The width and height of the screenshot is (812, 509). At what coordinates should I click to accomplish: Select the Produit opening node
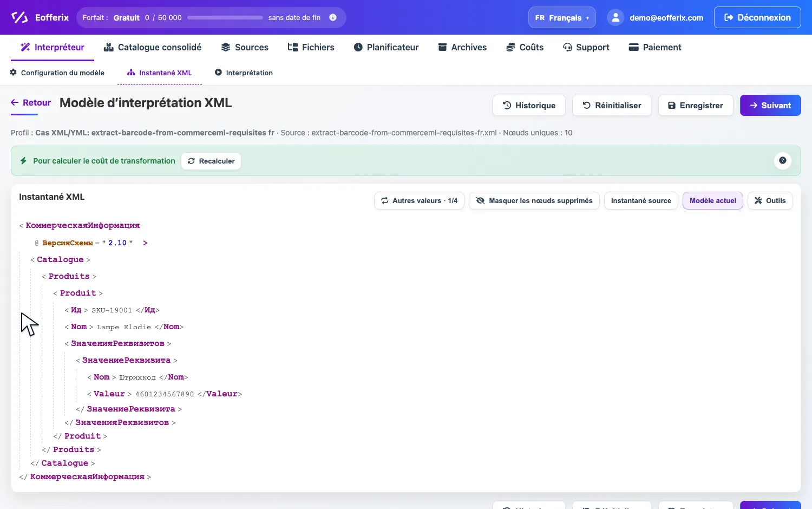(78, 293)
